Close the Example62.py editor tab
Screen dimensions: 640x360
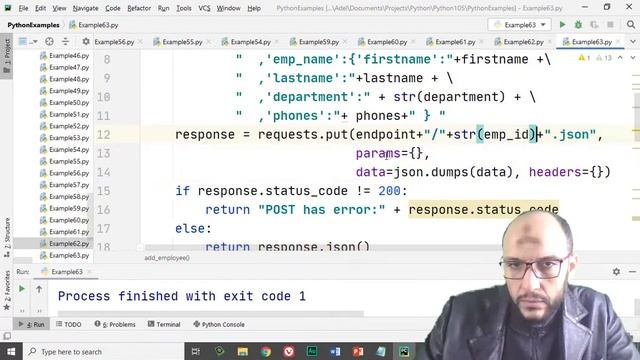click(550, 42)
